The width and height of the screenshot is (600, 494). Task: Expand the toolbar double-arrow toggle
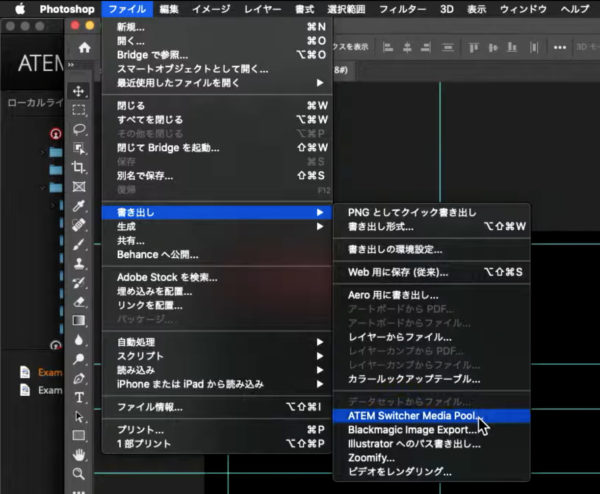(x=71, y=65)
